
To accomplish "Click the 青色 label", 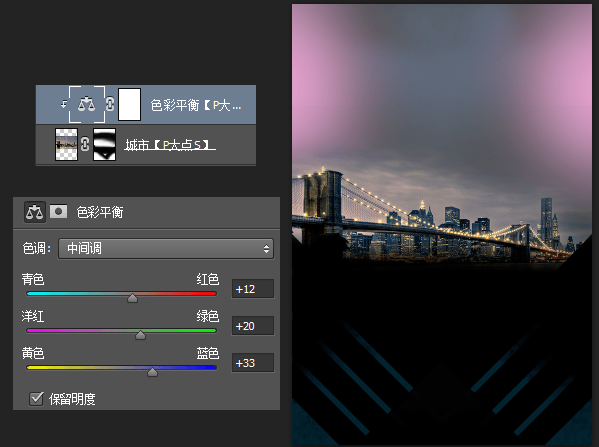I will pos(33,279).
